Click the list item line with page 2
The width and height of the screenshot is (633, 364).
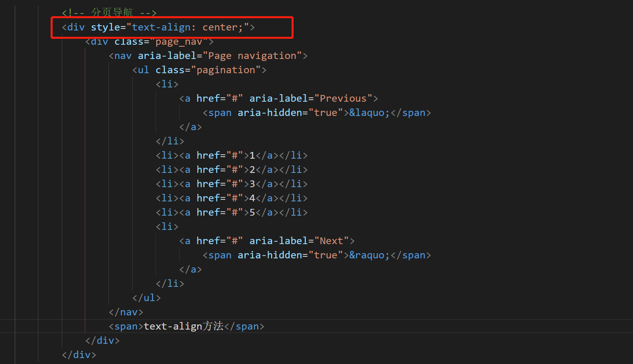[231, 170]
